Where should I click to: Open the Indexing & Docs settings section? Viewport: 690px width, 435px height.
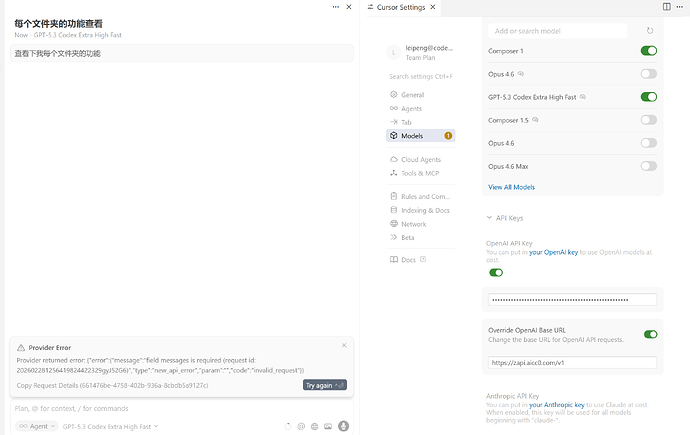421,210
